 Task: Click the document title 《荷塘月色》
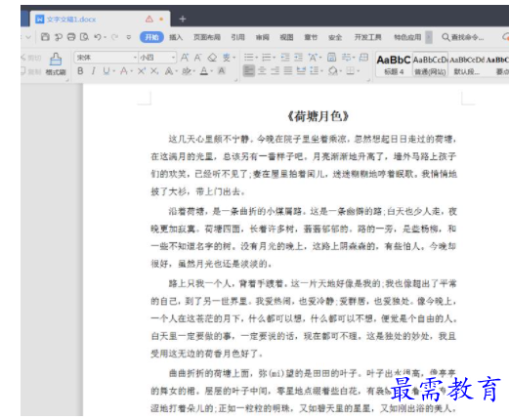318,116
